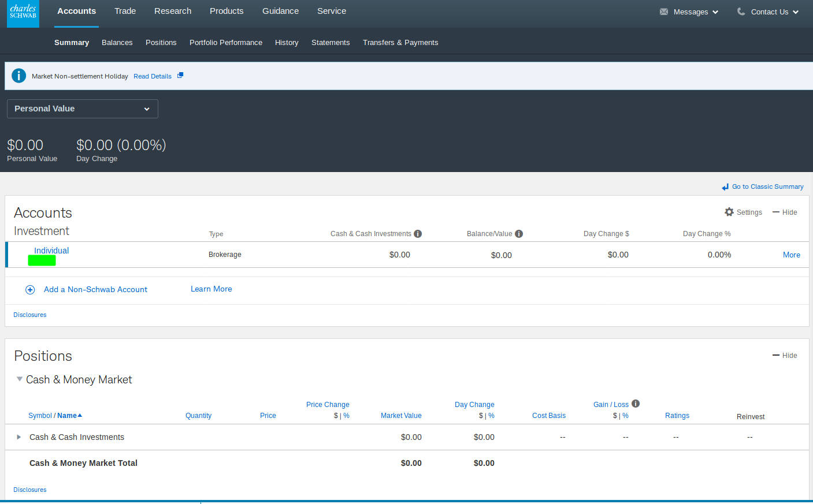Viewport: 813px width, 504px height.
Task: Click the plus icon for Add a Non-Schwab Account
Action: pyautogui.click(x=30, y=290)
